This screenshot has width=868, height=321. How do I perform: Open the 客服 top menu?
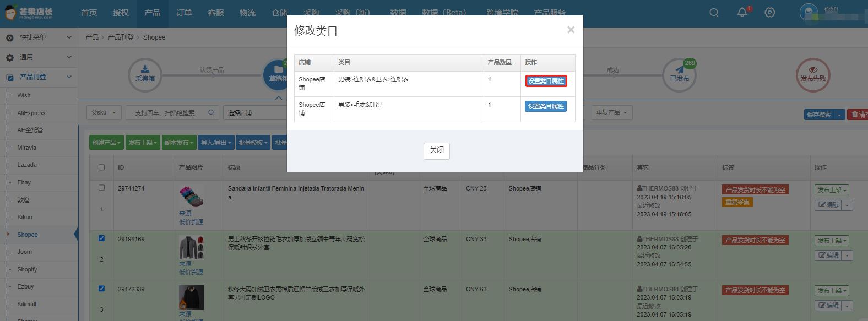click(x=216, y=13)
